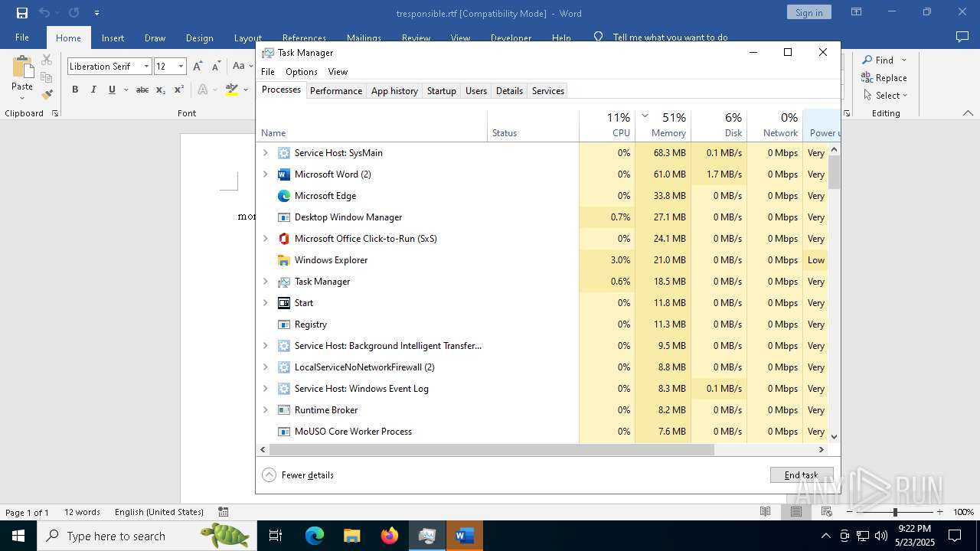Collapse the Word ribbon chevron
Viewport: 980px width, 551px height.
968,113
